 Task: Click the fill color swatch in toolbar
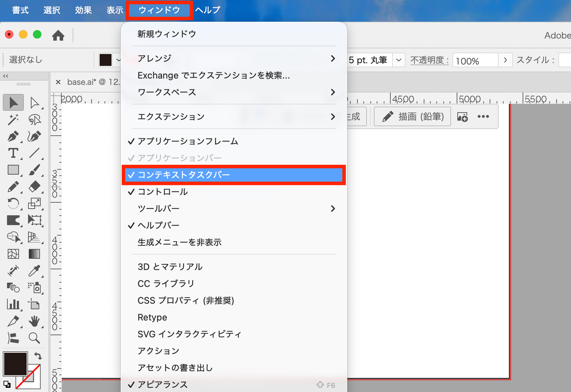pos(15,363)
